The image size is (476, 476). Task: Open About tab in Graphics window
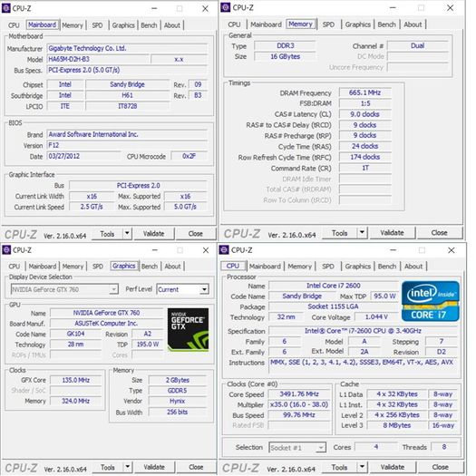[172, 267]
